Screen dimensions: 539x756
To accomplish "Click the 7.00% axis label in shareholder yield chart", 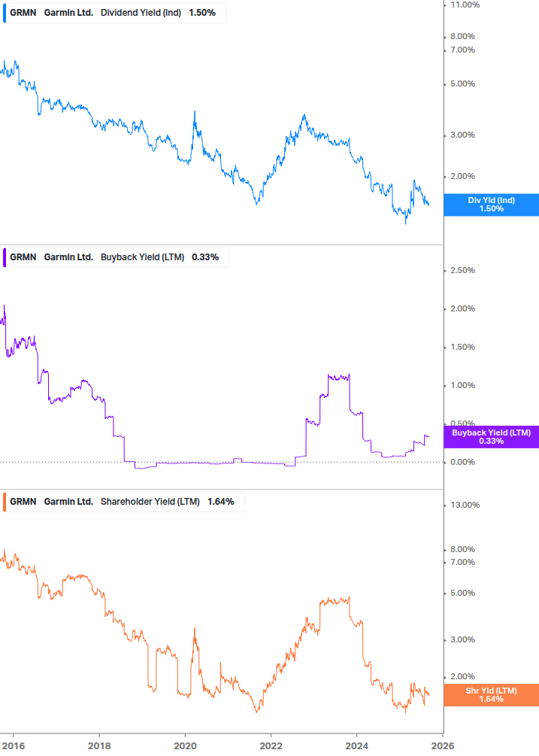I will tap(462, 562).
